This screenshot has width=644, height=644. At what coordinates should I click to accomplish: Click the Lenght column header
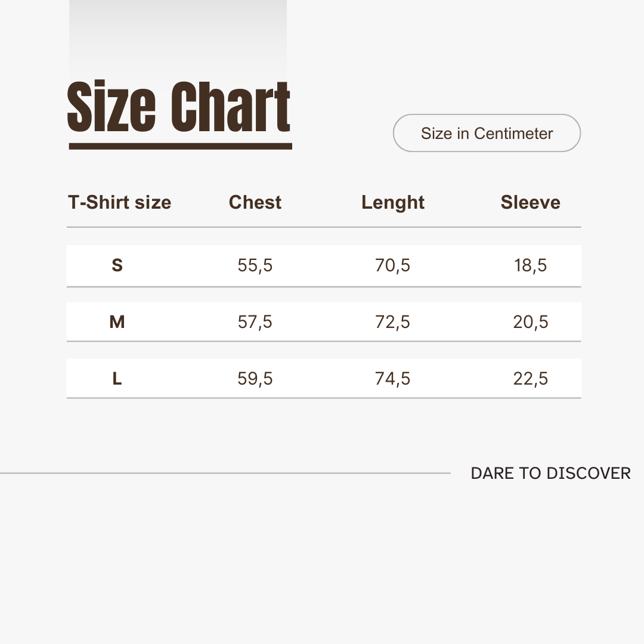pos(392,203)
